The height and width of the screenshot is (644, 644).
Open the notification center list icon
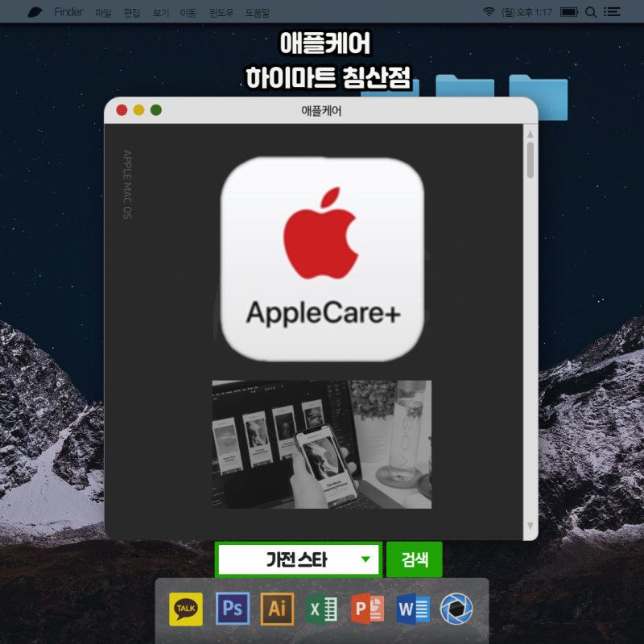point(612,12)
